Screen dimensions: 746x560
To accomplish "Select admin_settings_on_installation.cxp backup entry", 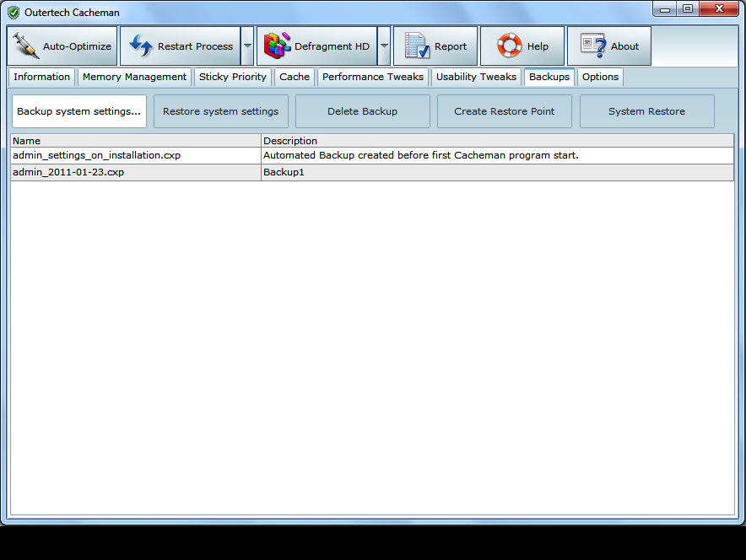I will point(136,155).
